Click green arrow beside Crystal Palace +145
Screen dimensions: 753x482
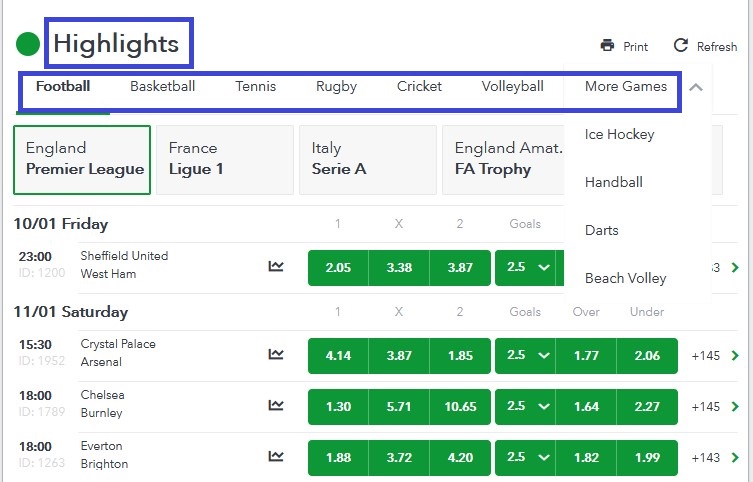(736, 355)
